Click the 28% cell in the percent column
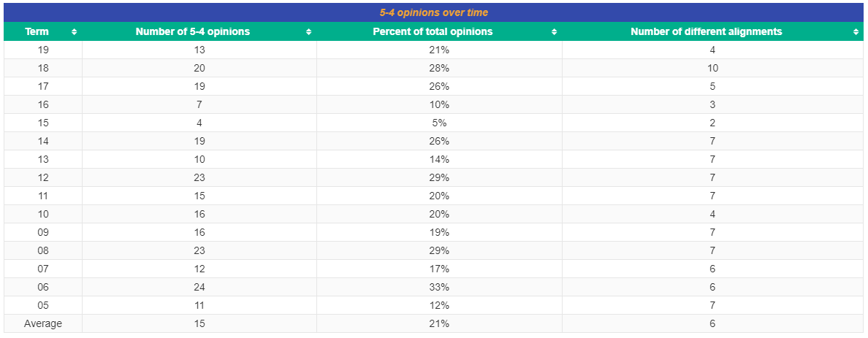 pyautogui.click(x=439, y=68)
